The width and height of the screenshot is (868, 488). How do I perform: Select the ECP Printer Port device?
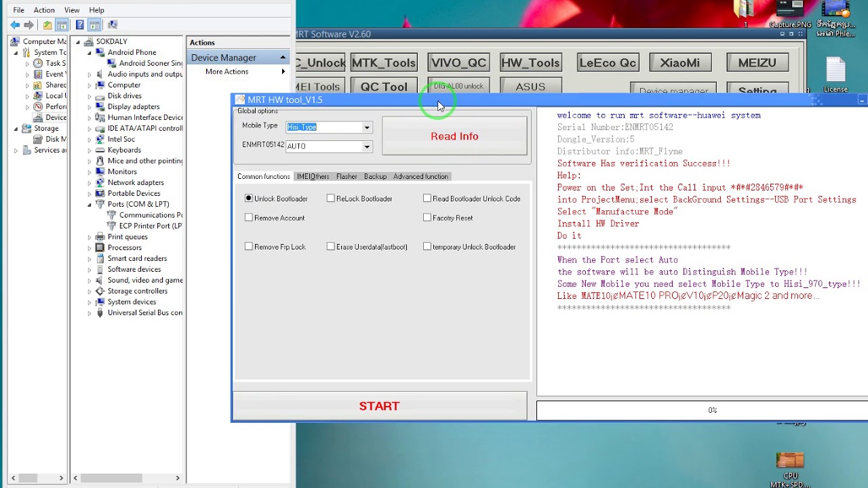click(151, 226)
